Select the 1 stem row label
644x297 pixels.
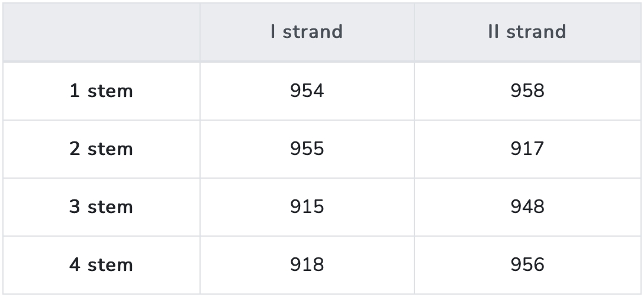click(101, 91)
